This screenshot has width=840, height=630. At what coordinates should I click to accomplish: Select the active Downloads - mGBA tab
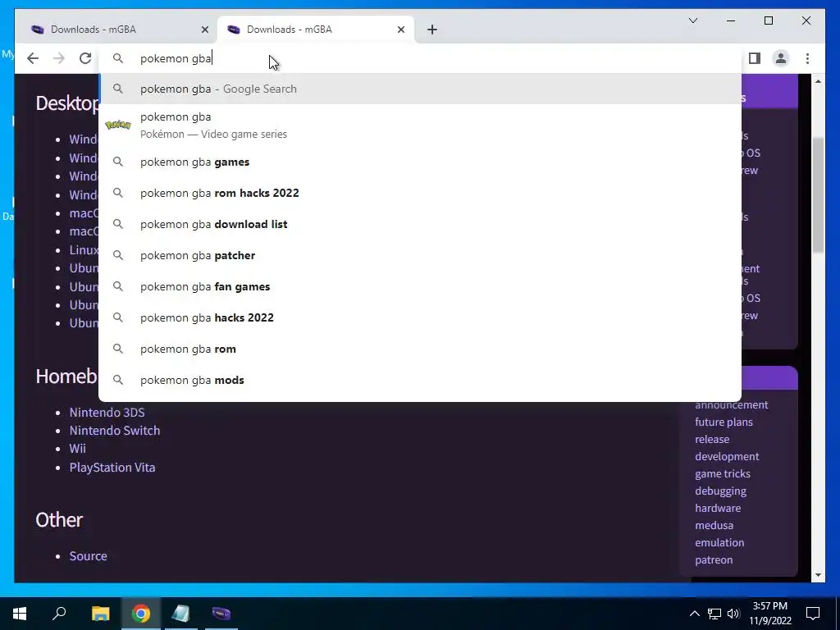point(316,30)
